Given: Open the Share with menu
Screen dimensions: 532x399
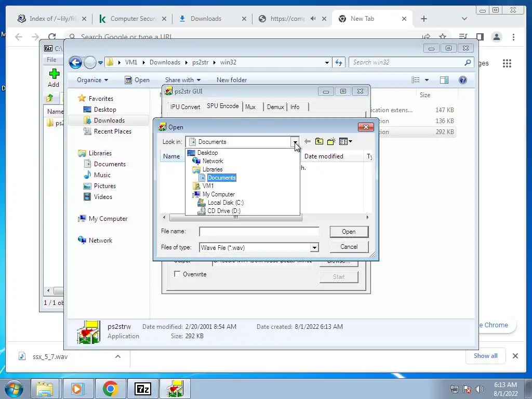Looking at the screenshot, I should 183,80.
